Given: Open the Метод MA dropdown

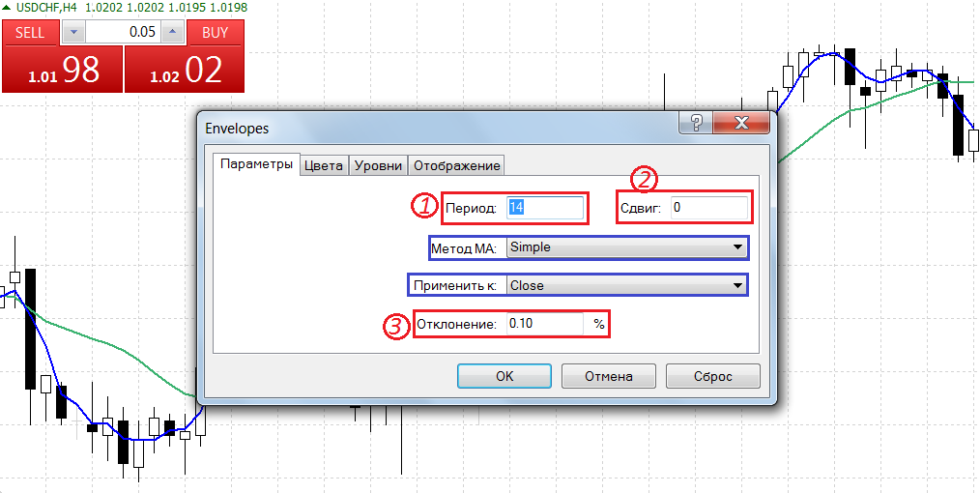Looking at the screenshot, I should (x=626, y=247).
